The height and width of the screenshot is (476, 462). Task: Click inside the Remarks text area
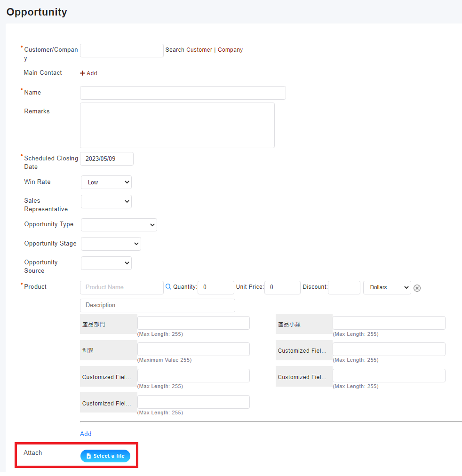pyautogui.click(x=177, y=125)
